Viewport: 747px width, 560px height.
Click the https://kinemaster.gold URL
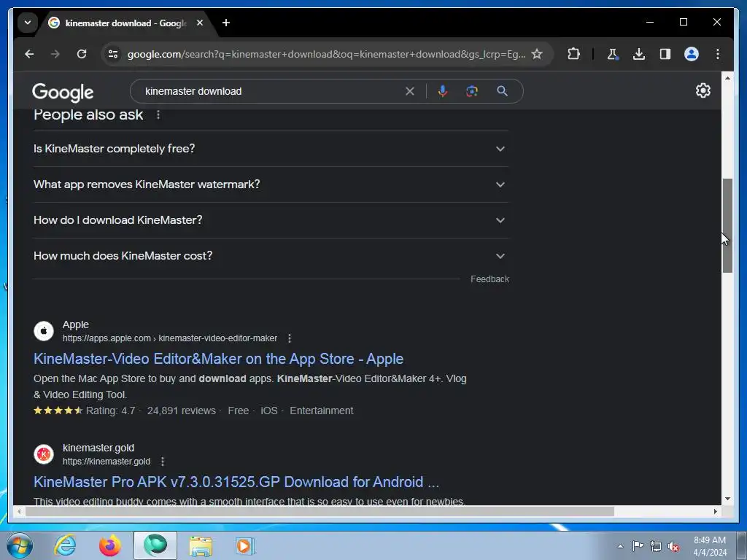coord(107,462)
